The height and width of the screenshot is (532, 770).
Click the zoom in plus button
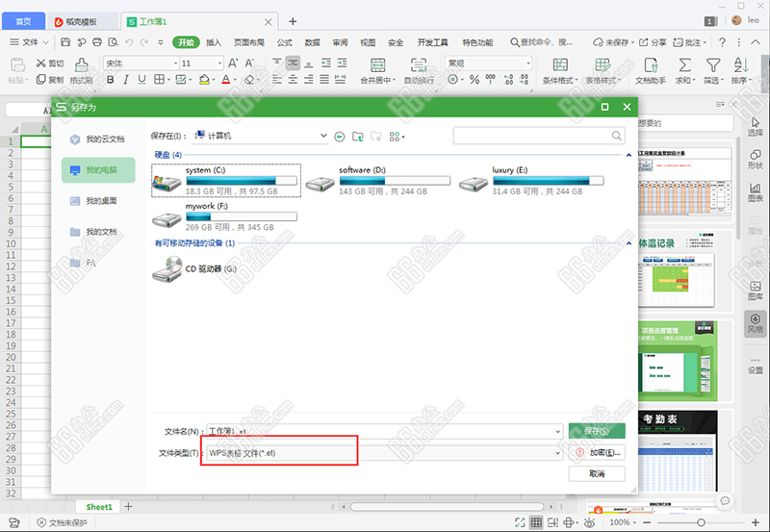click(x=756, y=522)
